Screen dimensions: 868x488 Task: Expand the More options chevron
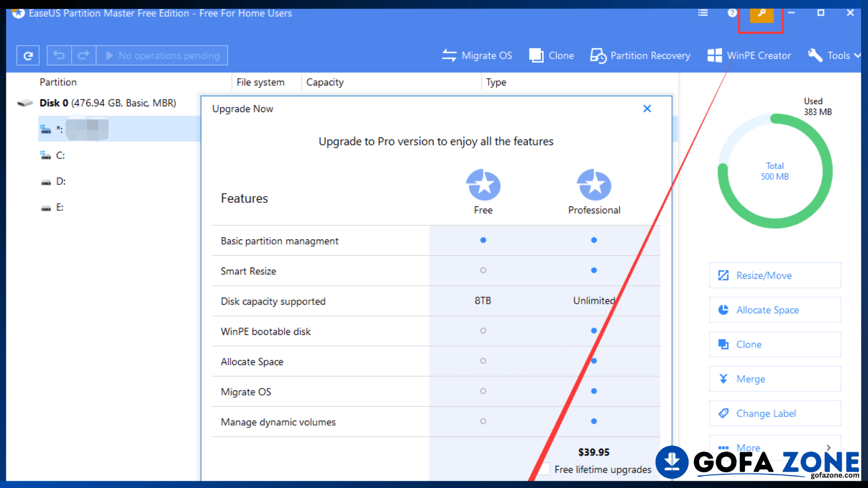click(x=828, y=447)
